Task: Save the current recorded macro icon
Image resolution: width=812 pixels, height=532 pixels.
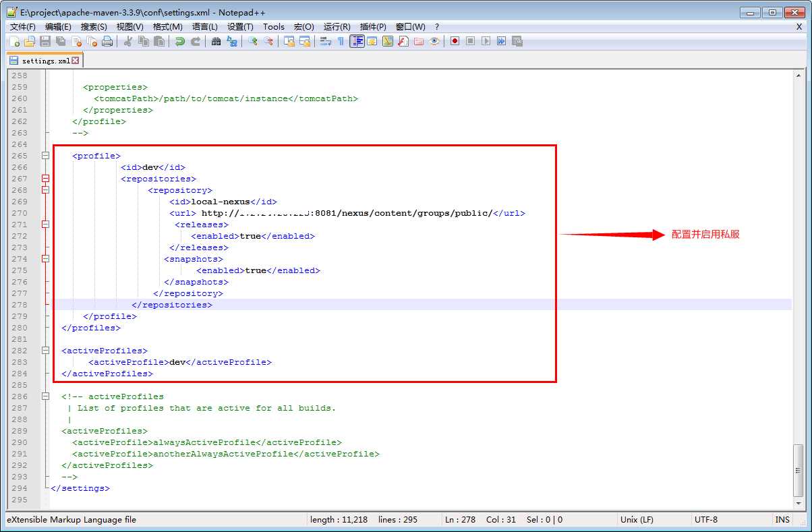Action: point(517,41)
